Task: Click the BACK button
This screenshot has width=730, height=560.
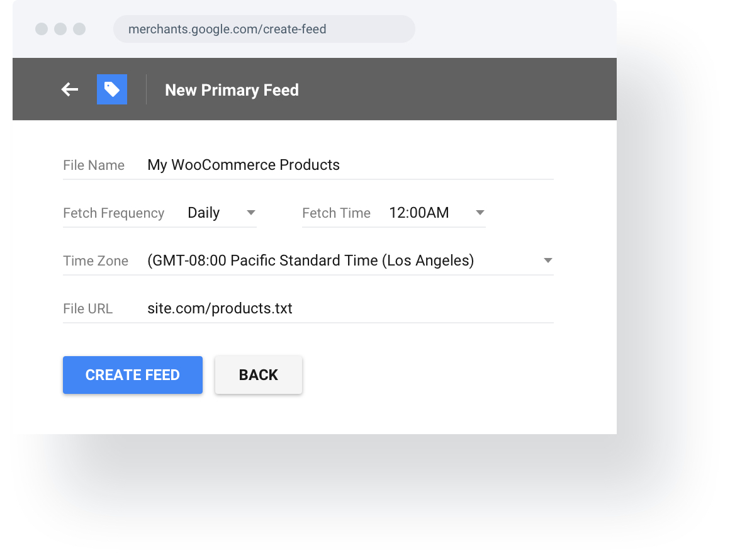Action: point(258,374)
